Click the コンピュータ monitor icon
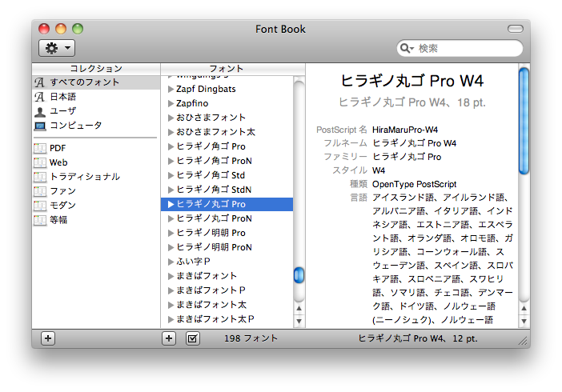The width and height of the screenshot is (562, 392). (40, 126)
